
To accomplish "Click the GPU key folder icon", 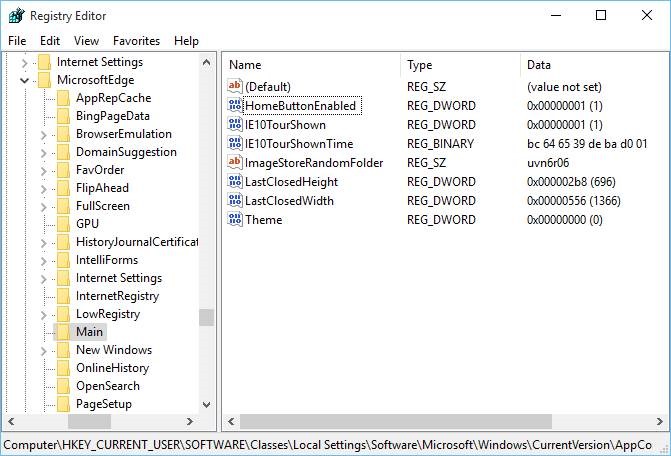I will pyautogui.click(x=63, y=224).
